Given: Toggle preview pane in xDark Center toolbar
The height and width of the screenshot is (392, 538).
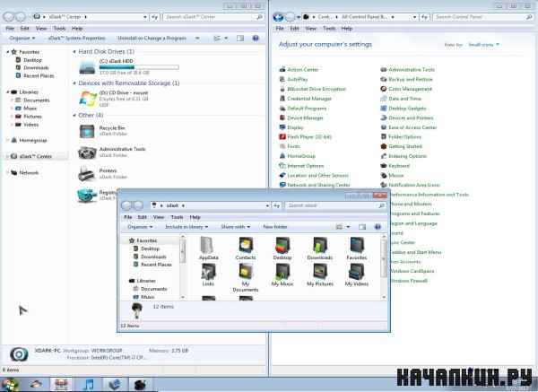Looking at the screenshot, I should point(240,38).
